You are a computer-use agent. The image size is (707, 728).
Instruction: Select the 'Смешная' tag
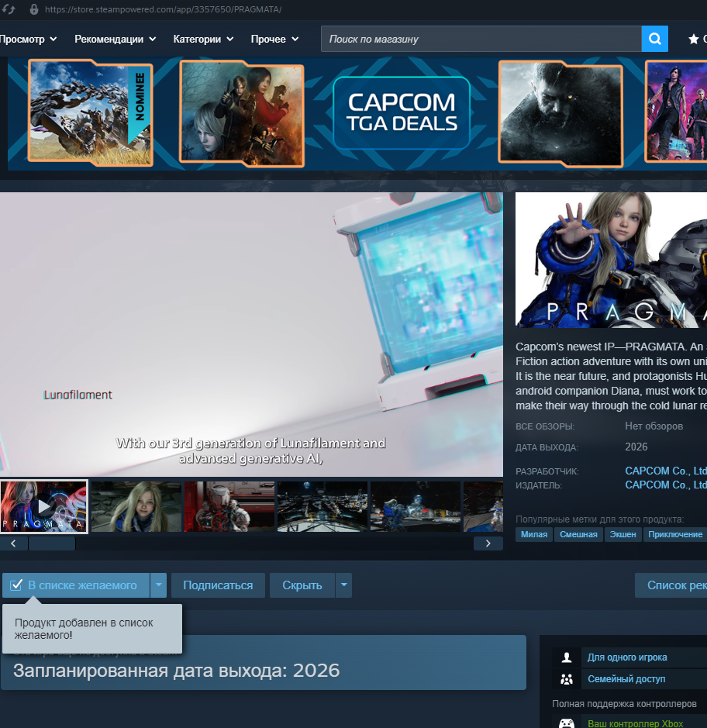pyautogui.click(x=578, y=534)
